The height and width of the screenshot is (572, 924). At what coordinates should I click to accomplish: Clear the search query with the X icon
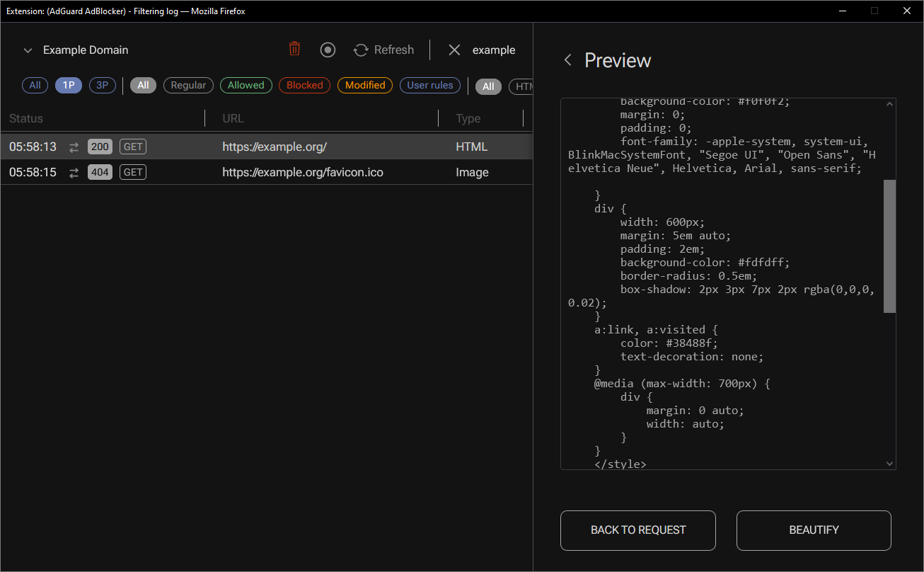point(454,50)
